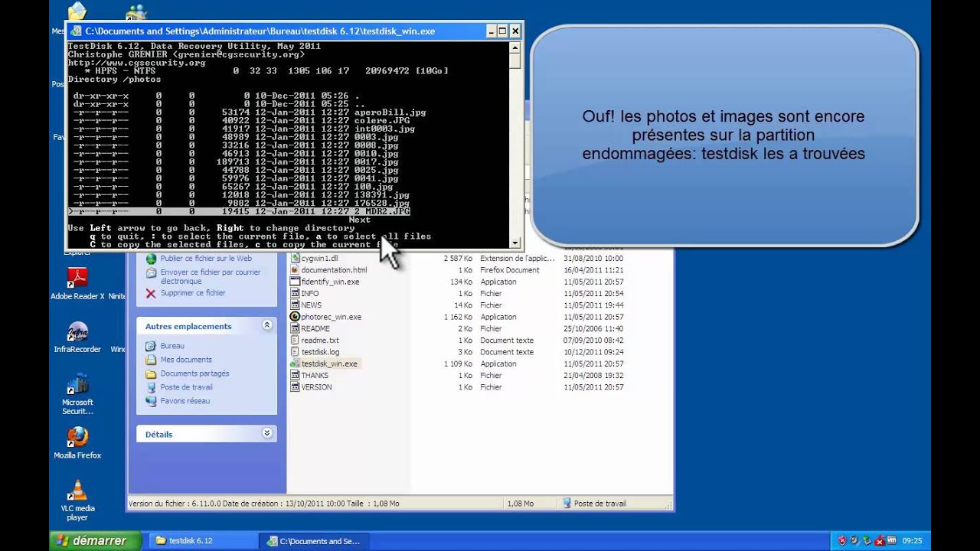This screenshot has width=980, height=551.
Task: Select testdisk_win.exe icon in Explorer
Action: tap(295, 364)
